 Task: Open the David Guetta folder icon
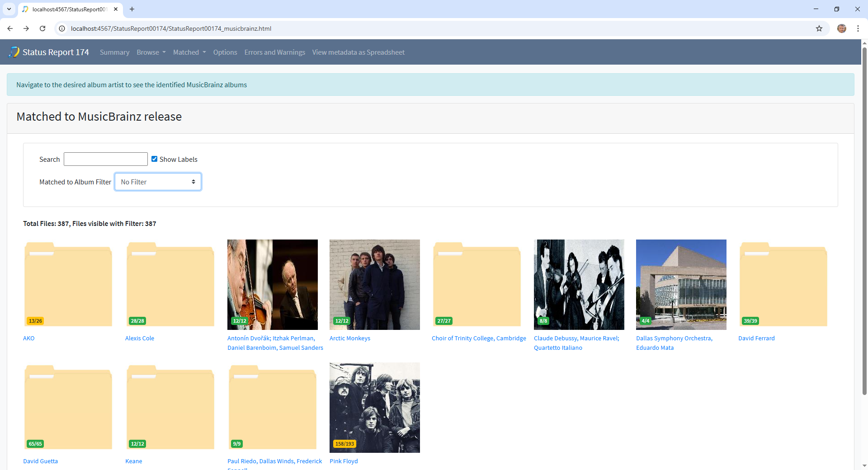[x=68, y=408]
